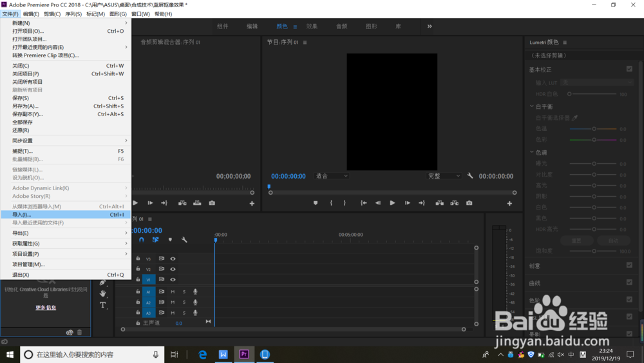The image size is (644, 363).
Task: Toggle linked selection in timeline
Action: point(156,240)
